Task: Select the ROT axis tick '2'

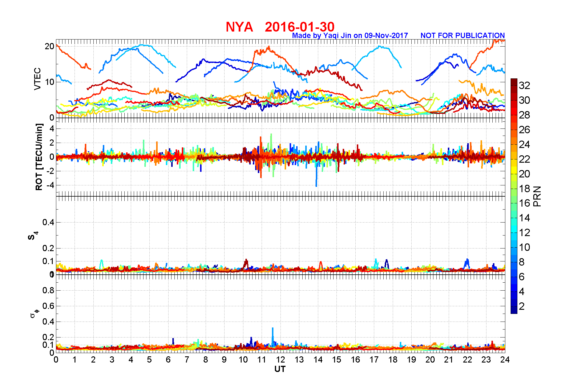Action: [x=52, y=143]
